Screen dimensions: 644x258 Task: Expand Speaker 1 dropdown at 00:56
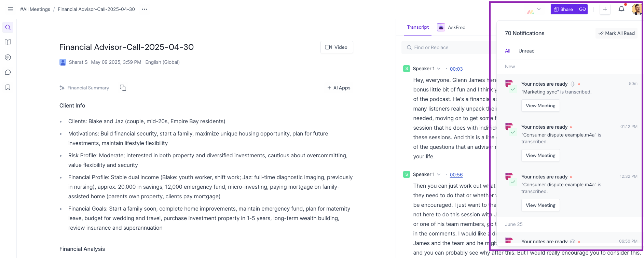coord(439,174)
